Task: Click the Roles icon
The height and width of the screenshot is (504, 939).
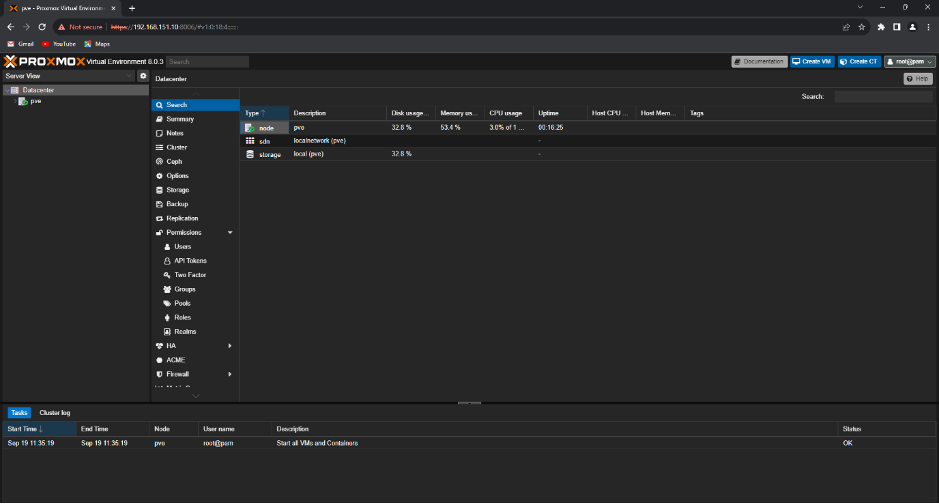Action: 167,317
